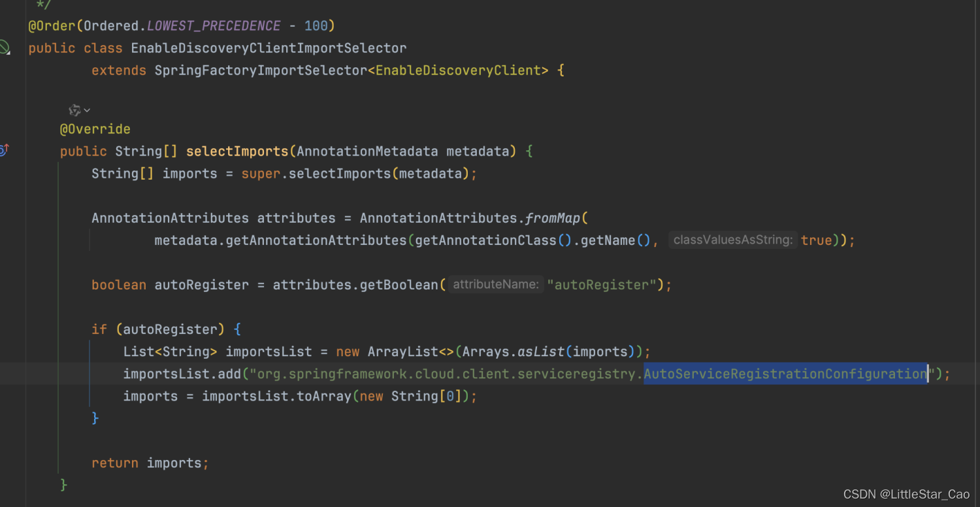Click the 0 in new String[0]
The height and width of the screenshot is (507, 980).
450,396
